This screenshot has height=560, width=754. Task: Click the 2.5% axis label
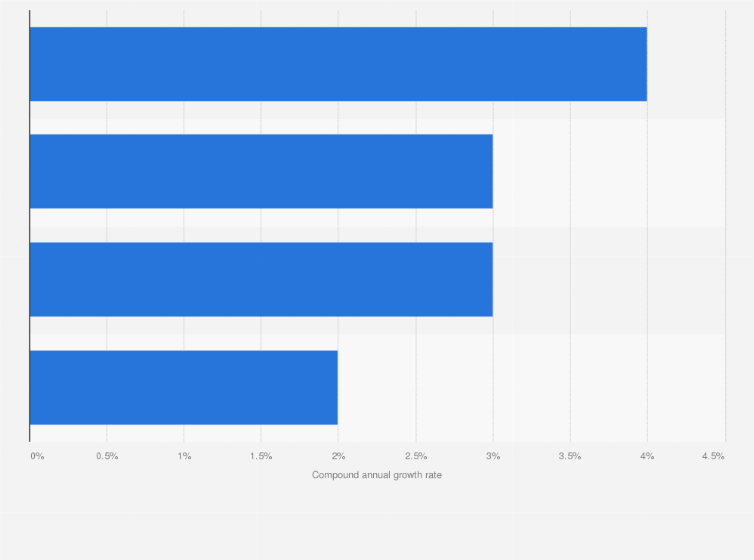click(x=415, y=456)
